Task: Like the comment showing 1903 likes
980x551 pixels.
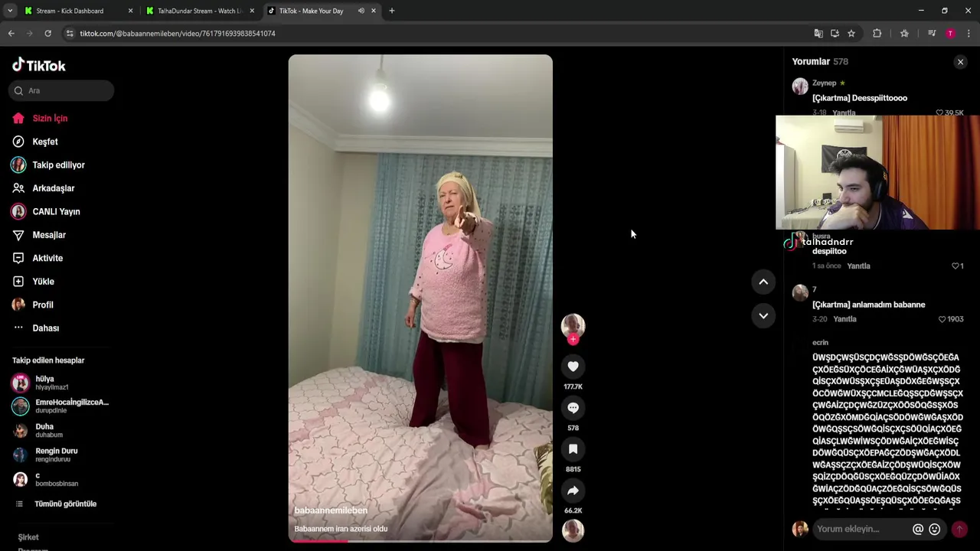Action: click(951, 319)
